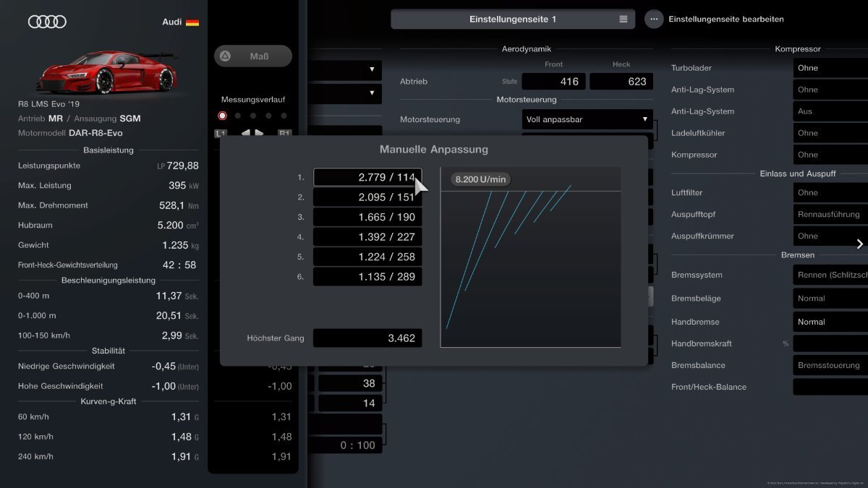
Task: Click the Hubraum value 5.200 cm³
Action: point(178,225)
